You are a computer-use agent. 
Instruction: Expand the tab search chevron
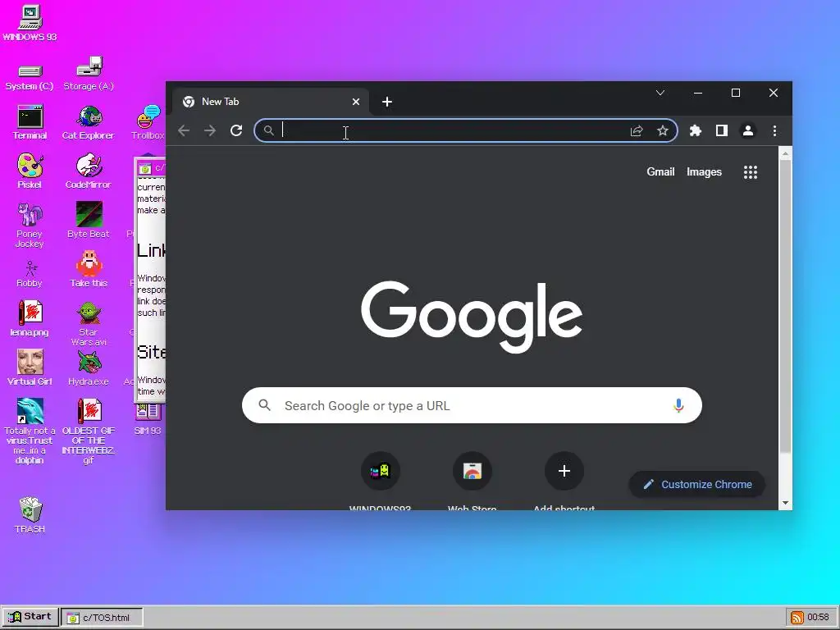[x=660, y=93]
